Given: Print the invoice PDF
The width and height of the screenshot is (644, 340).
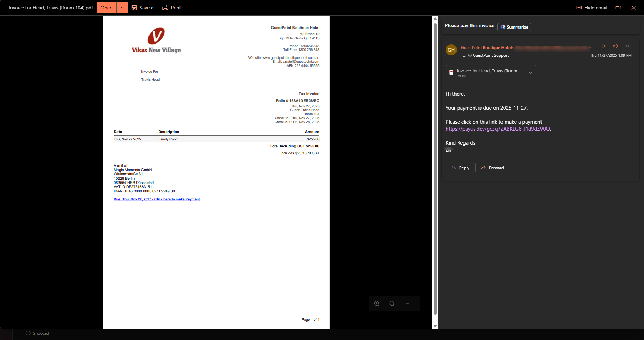Looking at the screenshot, I should (x=172, y=8).
